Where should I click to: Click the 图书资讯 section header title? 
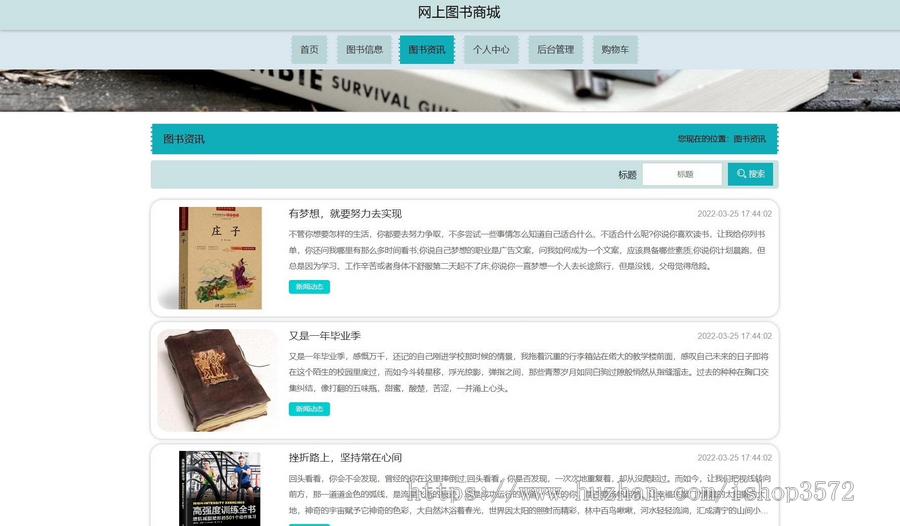(184, 139)
